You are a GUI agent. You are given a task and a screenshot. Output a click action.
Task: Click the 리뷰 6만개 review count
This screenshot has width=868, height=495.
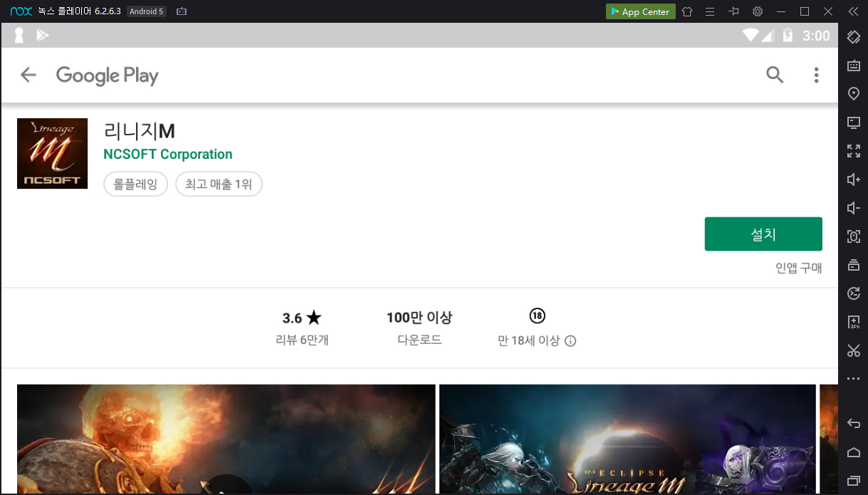[302, 340]
